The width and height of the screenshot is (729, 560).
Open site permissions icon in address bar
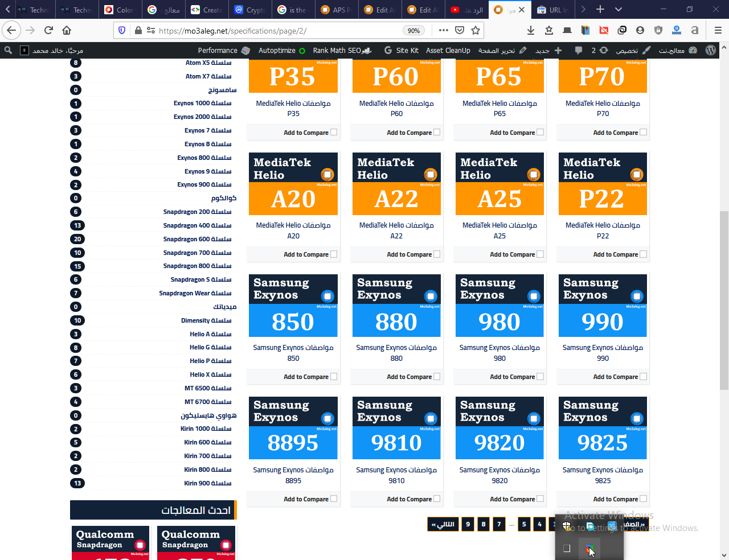(x=151, y=30)
